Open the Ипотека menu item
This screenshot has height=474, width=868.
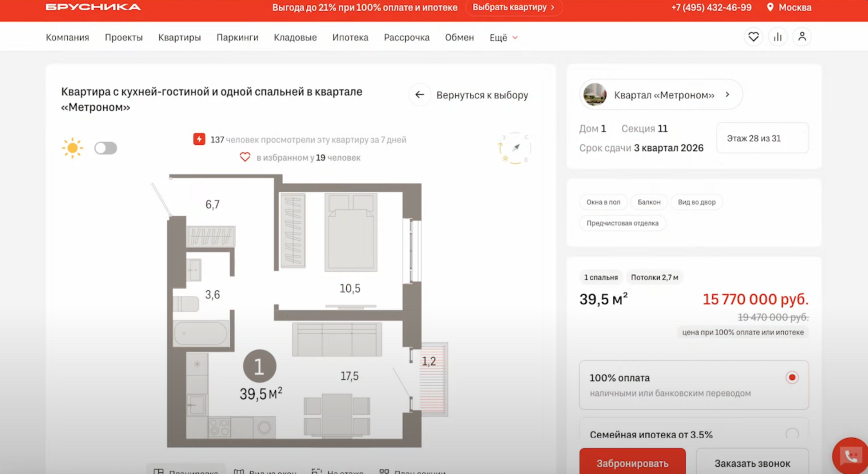pyautogui.click(x=350, y=37)
